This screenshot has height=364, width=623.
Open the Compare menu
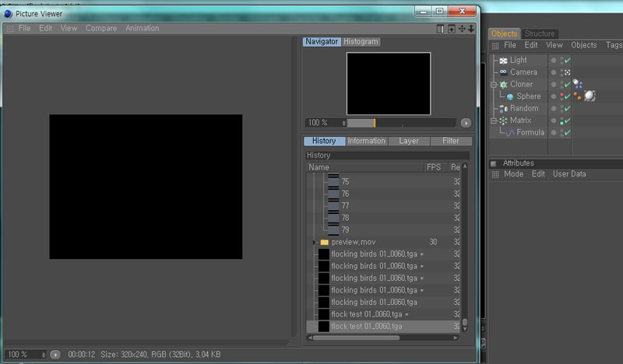pos(101,29)
